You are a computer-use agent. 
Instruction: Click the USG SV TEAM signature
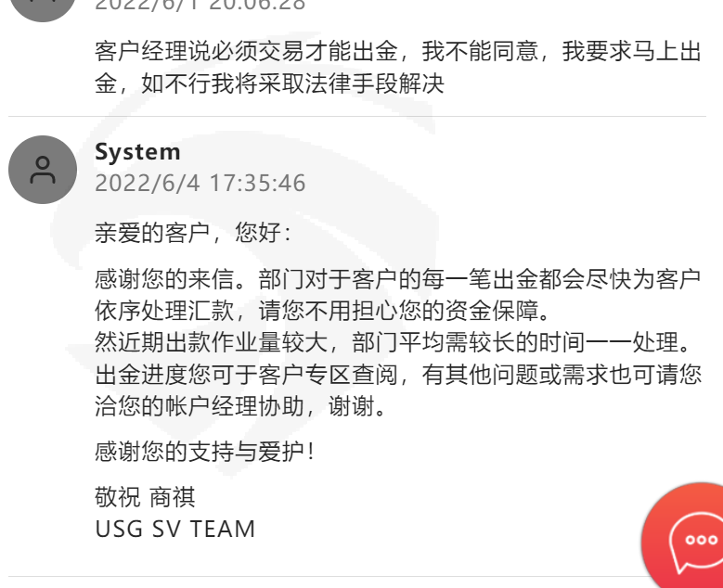[174, 529]
